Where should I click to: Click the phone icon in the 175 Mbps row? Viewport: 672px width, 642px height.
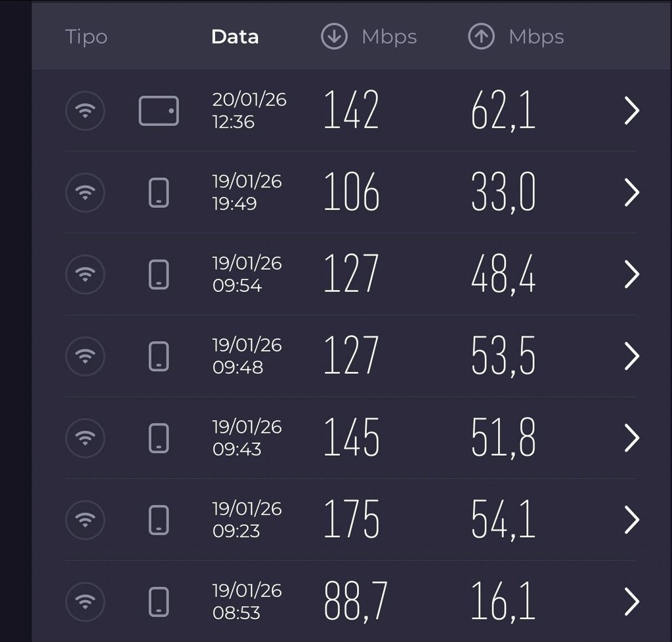tap(159, 519)
